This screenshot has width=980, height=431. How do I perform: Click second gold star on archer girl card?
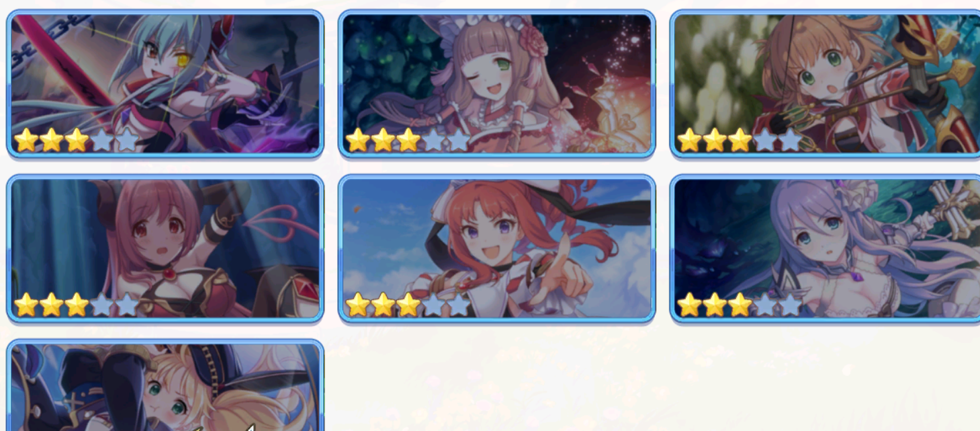click(x=715, y=141)
